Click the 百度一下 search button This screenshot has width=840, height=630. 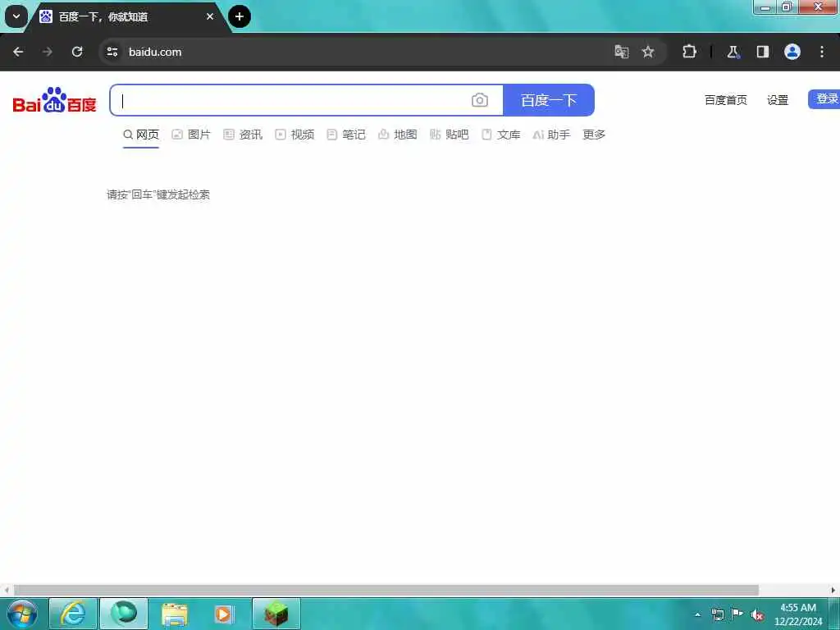coord(549,100)
